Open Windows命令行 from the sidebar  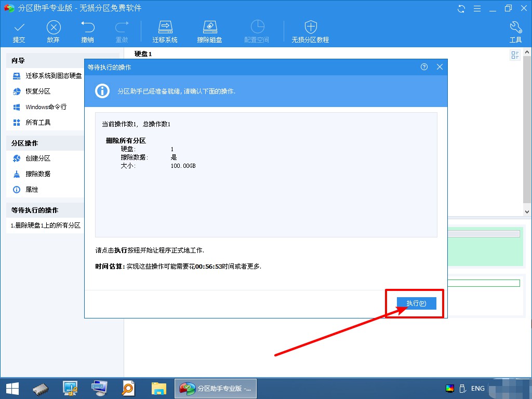tap(39, 107)
